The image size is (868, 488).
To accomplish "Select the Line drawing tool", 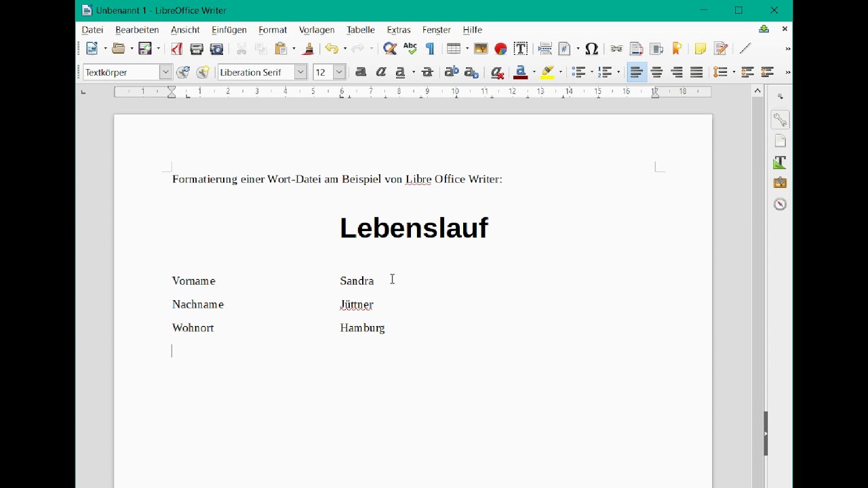I will pos(745,49).
